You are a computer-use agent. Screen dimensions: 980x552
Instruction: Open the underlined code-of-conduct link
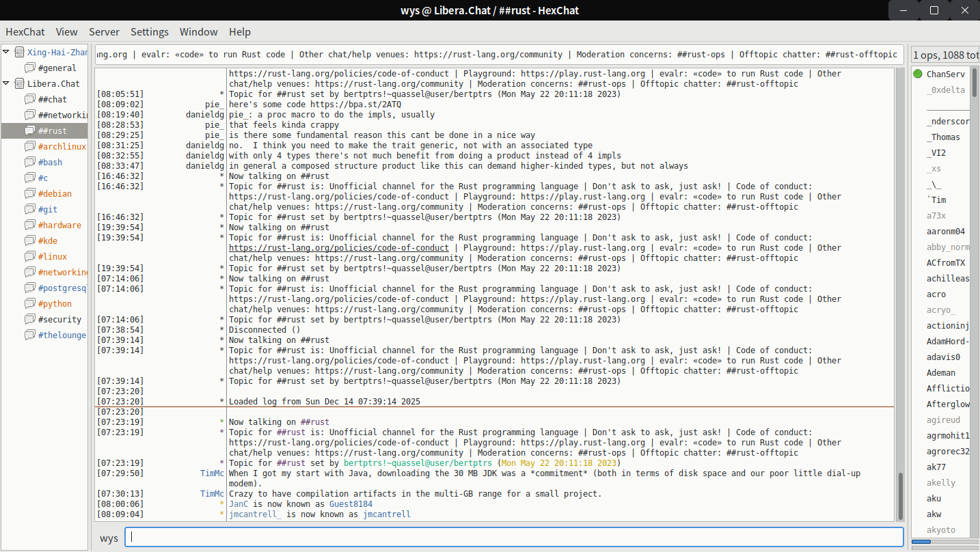[338, 248]
